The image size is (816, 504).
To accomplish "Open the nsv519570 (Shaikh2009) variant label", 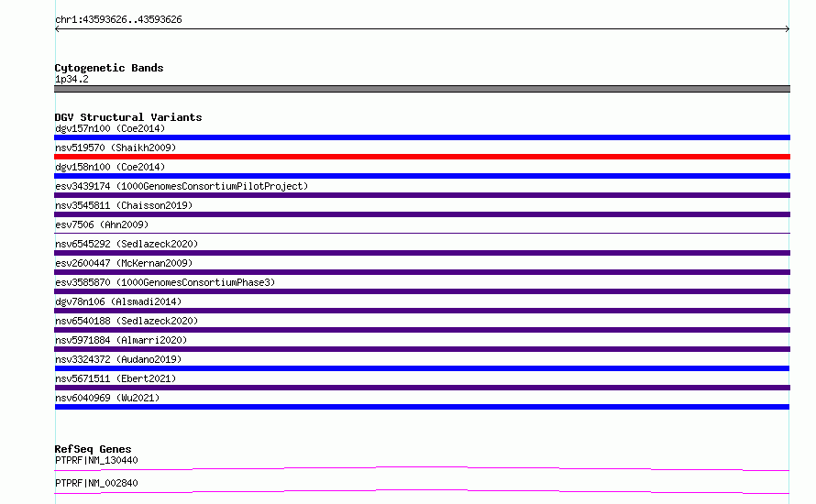I will pos(116,148).
